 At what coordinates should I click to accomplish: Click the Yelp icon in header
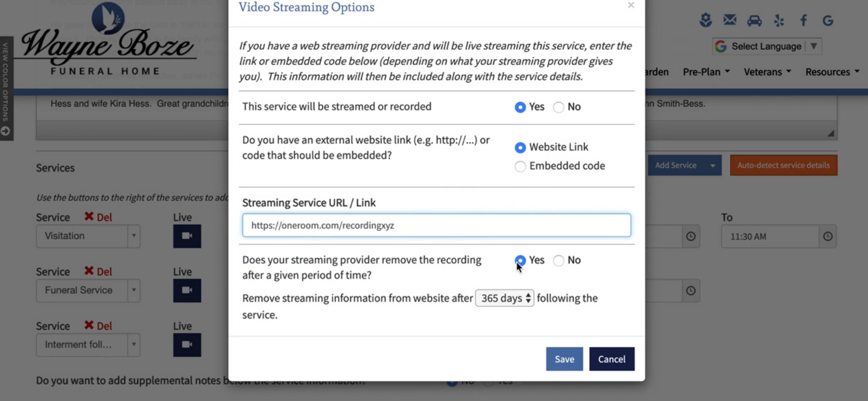[779, 21]
